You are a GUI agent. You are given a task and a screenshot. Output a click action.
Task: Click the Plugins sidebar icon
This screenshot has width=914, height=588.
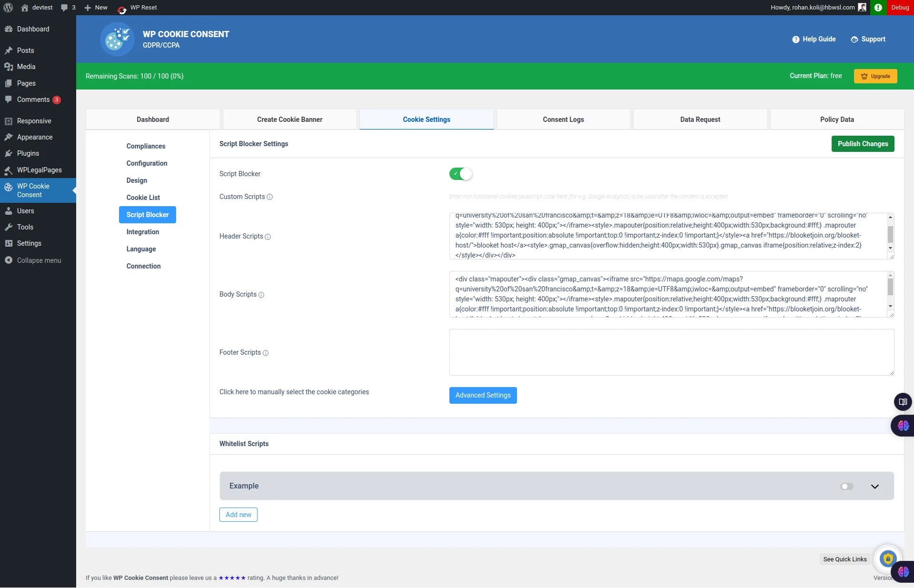click(x=9, y=153)
